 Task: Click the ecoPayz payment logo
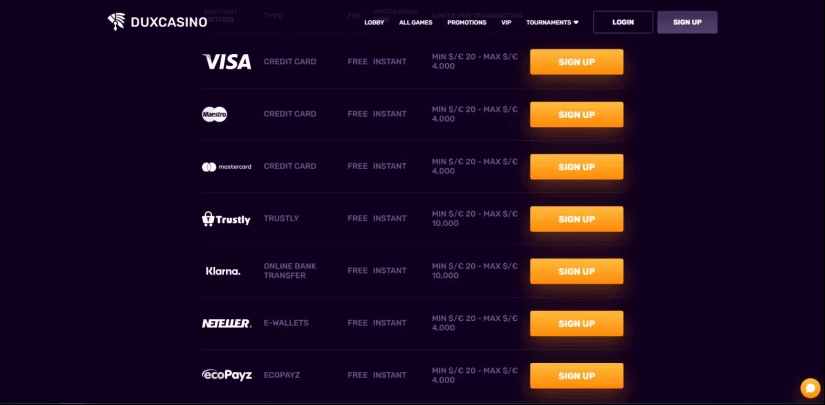click(x=227, y=375)
